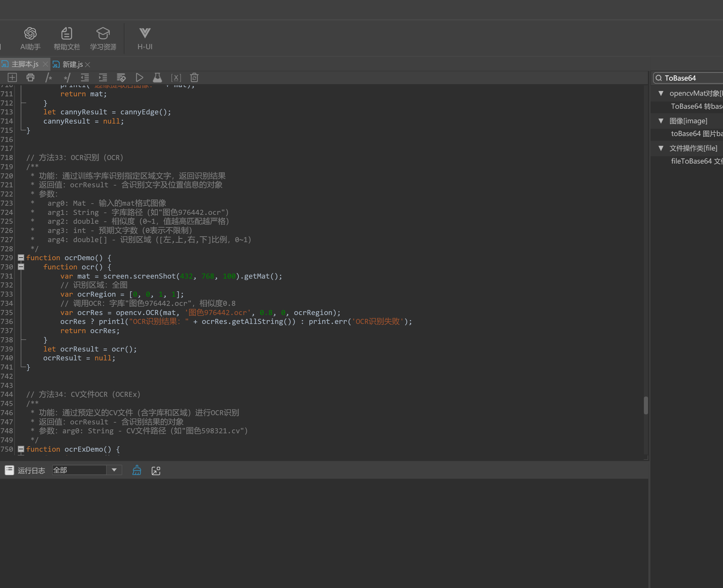Switch to the 主脚本.js tab
Viewport: 723px width, 588px height.
(x=25, y=64)
